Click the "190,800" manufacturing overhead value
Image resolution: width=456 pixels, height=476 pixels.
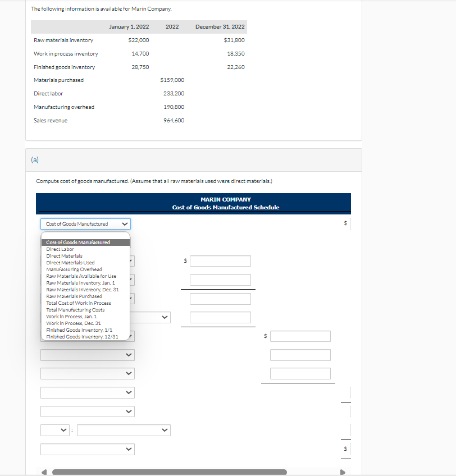(174, 107)
